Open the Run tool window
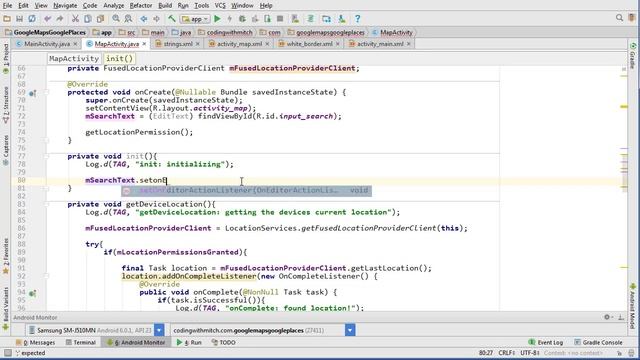The width and height of the screenshot is (640, 360). click(189, 342)
